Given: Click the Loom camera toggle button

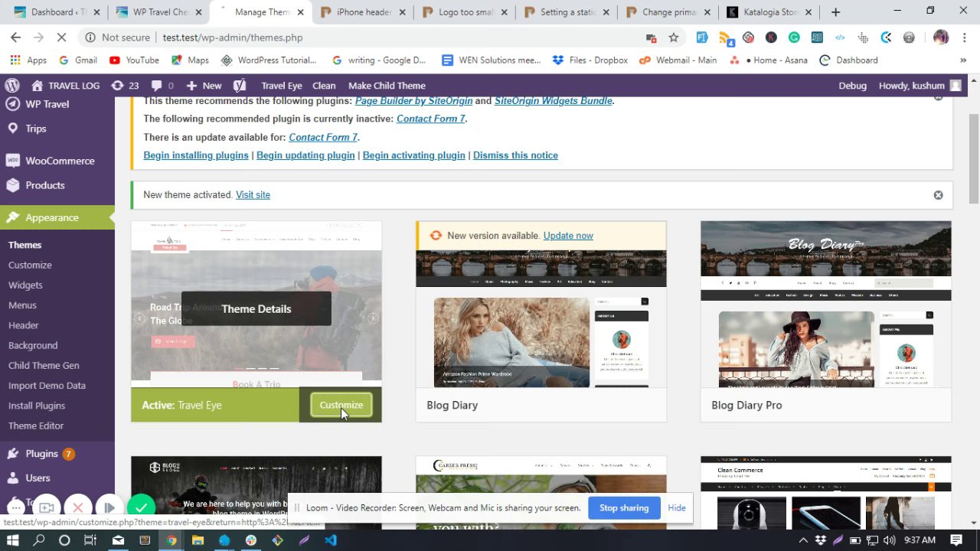Looking at the screenshot, I should [x=46, y=507].
